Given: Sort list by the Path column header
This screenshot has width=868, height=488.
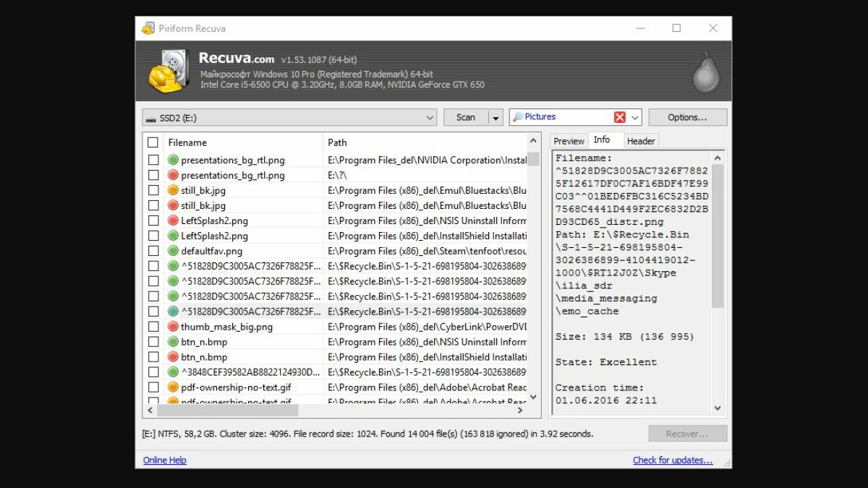Looking at the screenshot, I should [425, 142].
